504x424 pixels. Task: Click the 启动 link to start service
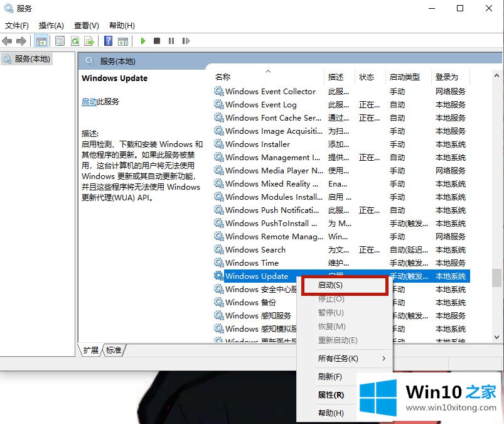89,102
